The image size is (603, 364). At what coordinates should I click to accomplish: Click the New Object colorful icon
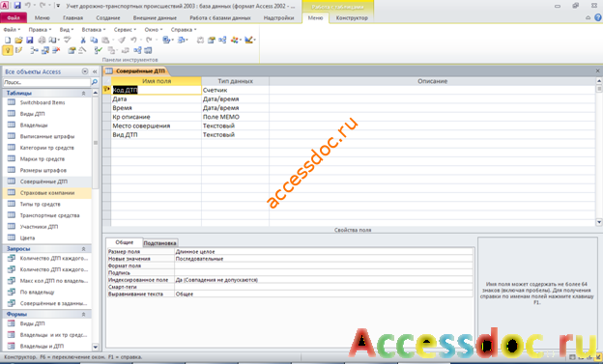coord(235,40)
